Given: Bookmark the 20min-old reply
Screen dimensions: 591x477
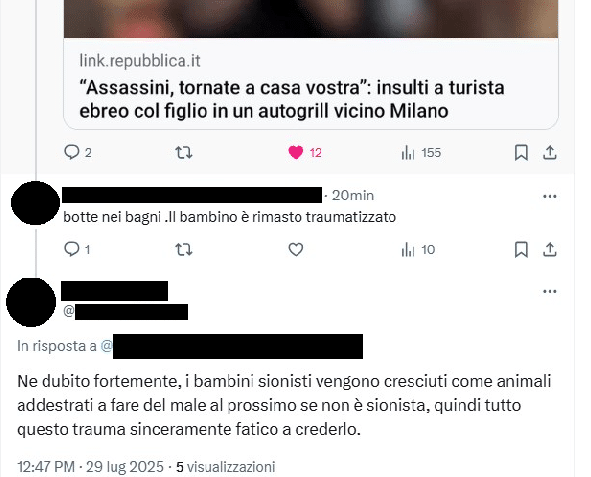Looking at the screenshot, I should click(521, 249).
